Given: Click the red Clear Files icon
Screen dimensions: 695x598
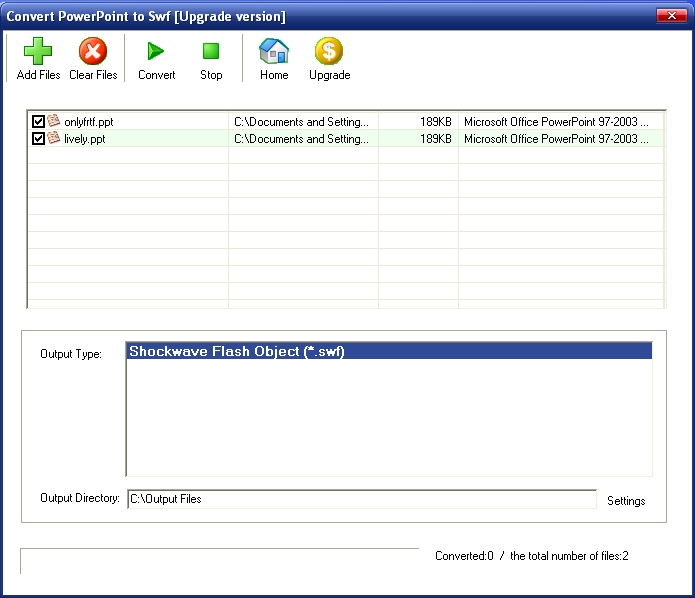Looking at the screenshot, I should [93, 51].
